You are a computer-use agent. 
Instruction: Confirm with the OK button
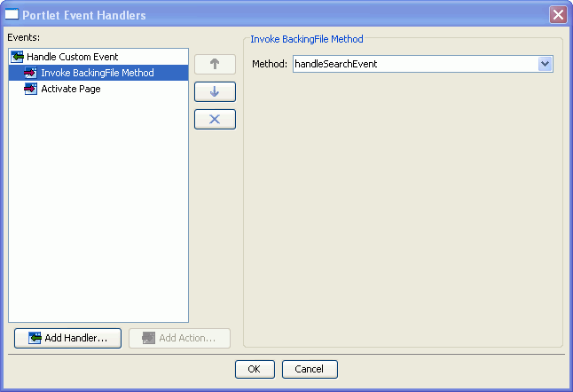[255, 369]
